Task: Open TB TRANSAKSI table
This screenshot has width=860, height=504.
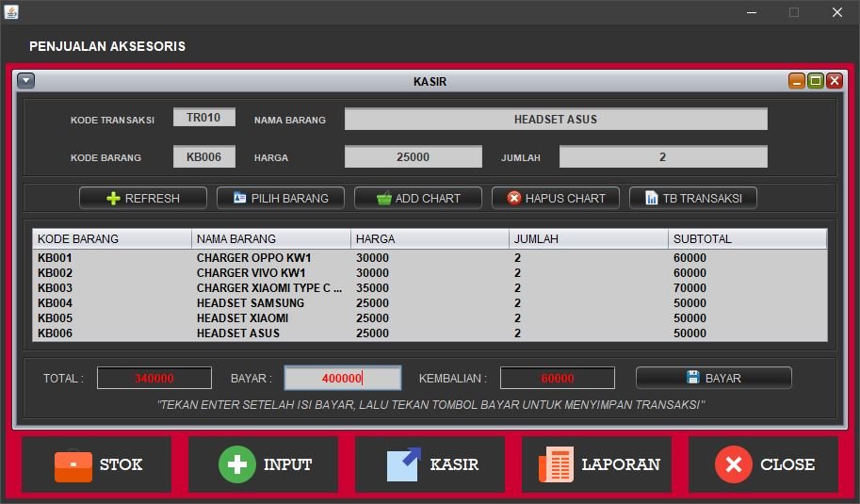Action: (692, 198)
